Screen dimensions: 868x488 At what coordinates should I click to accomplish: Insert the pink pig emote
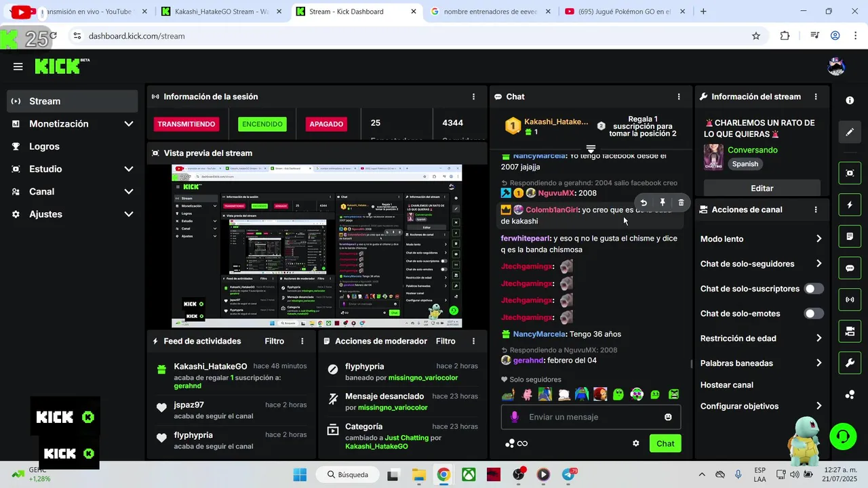527,394
